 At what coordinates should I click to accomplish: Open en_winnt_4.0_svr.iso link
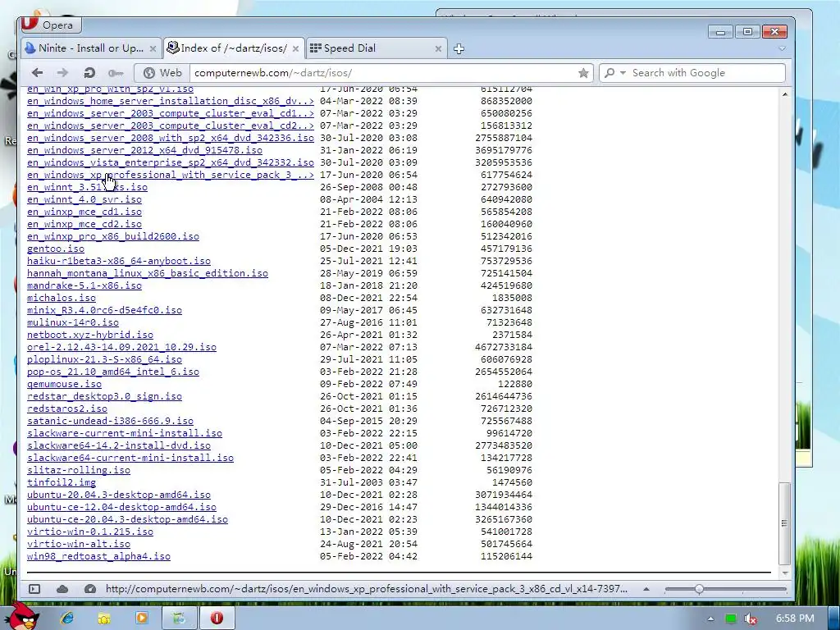(84, 199)
